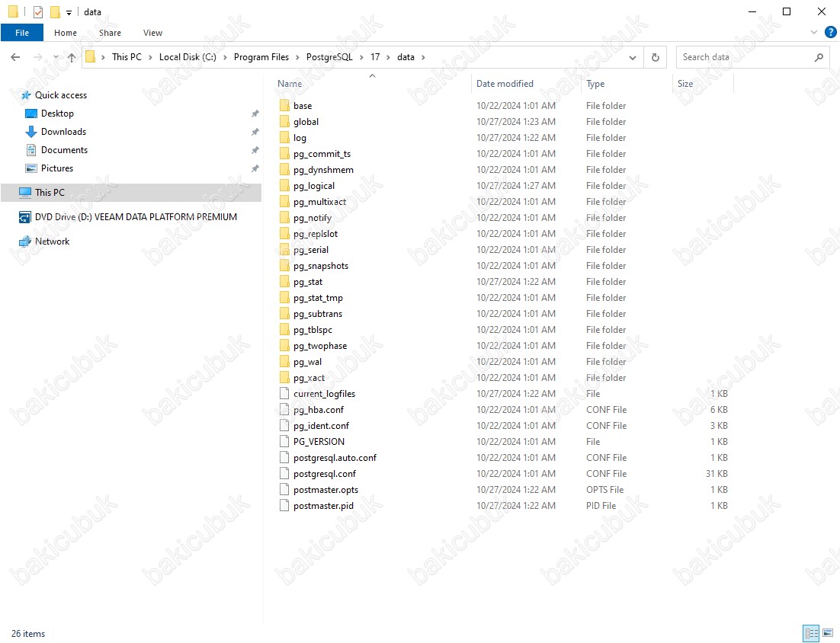The height and width of the screenshot is (643, 840).
Task: Click the Back navigation arrow
Action: (15, 57)
